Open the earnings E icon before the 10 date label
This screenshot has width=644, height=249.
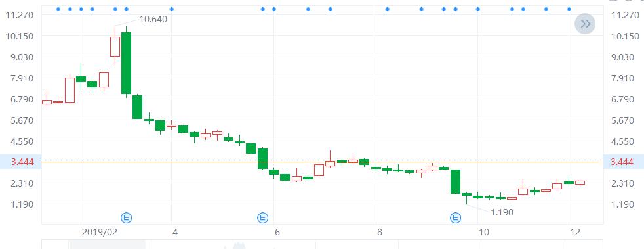456,217
